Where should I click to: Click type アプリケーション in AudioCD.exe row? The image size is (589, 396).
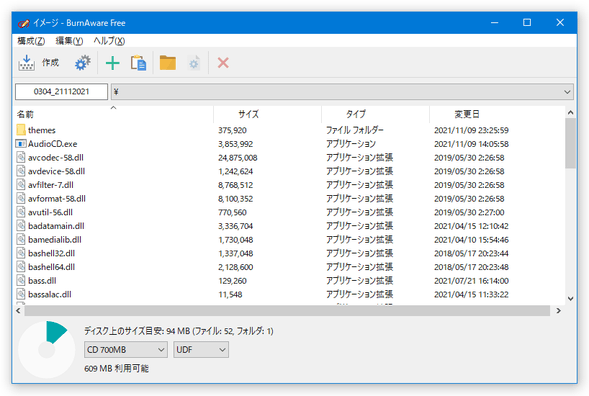point(351,144)
